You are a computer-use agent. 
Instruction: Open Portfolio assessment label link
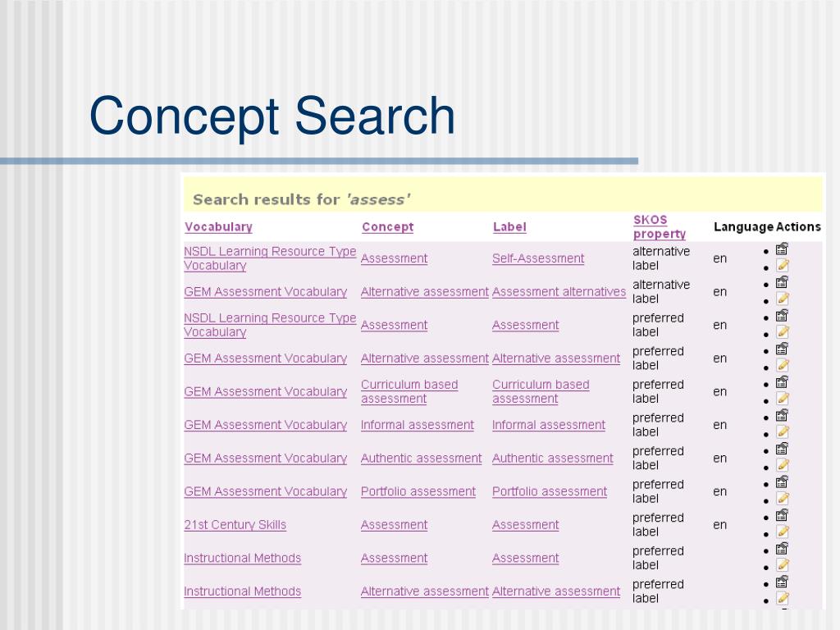(x=550, y=491)
